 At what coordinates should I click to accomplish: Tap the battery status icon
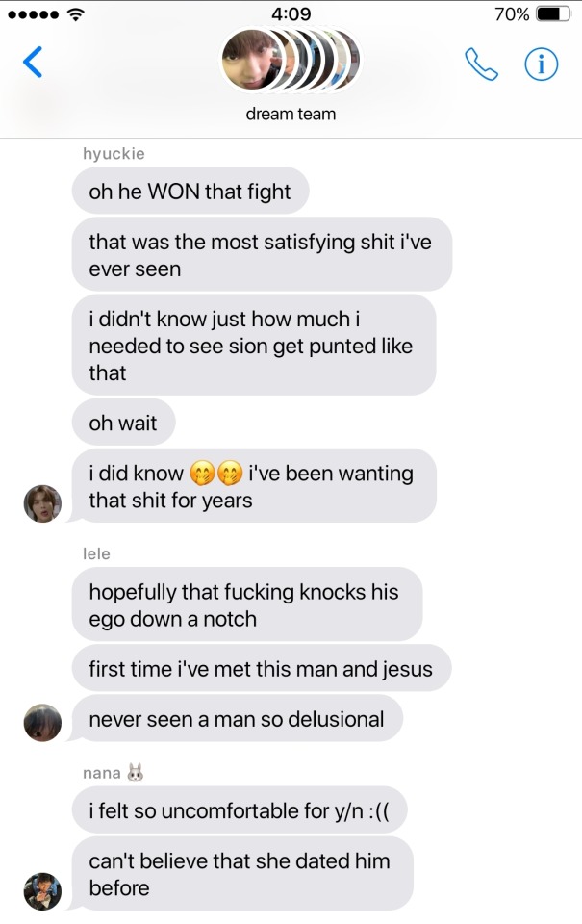click(x=554, y=13)
